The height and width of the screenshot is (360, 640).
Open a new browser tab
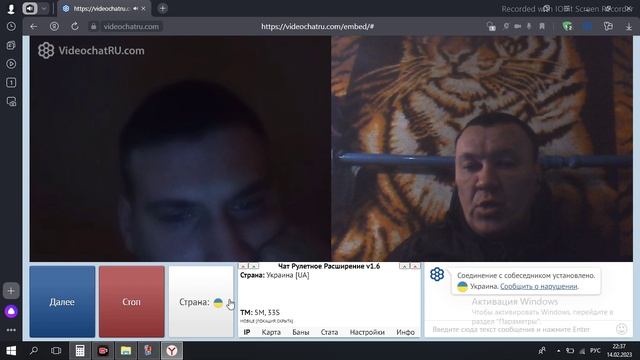pos(162,8)
